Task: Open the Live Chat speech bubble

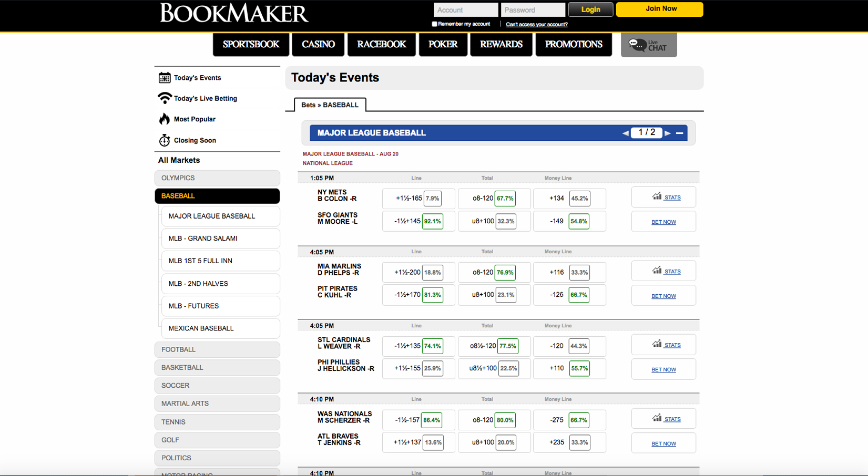Action: pos(638,45)
